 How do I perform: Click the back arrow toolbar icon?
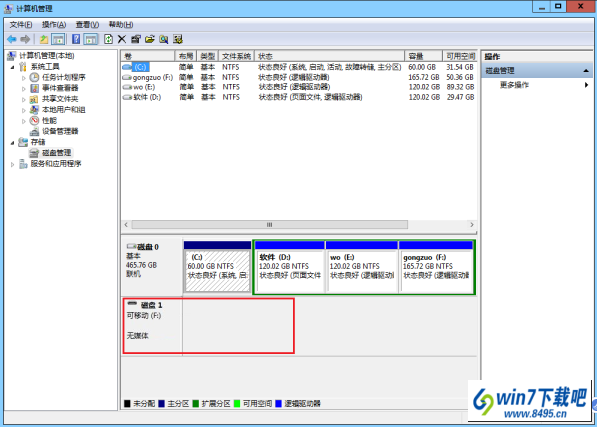pos(12,39)
